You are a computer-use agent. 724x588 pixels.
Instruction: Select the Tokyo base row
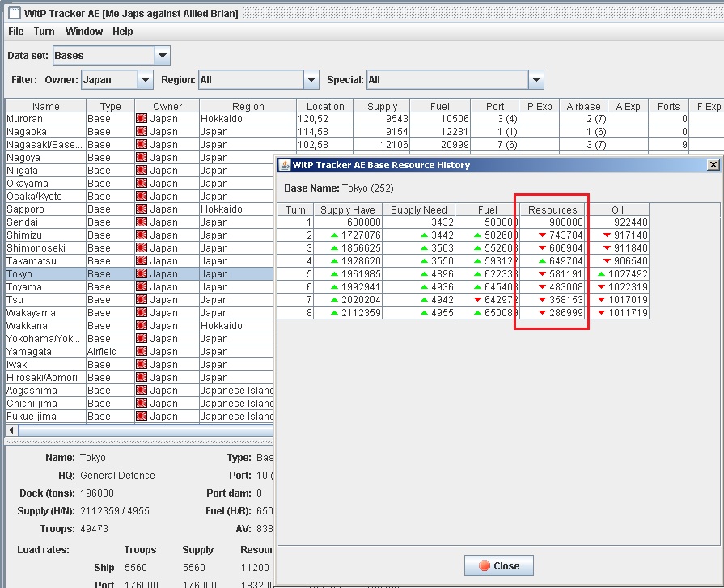click(139, 273)
